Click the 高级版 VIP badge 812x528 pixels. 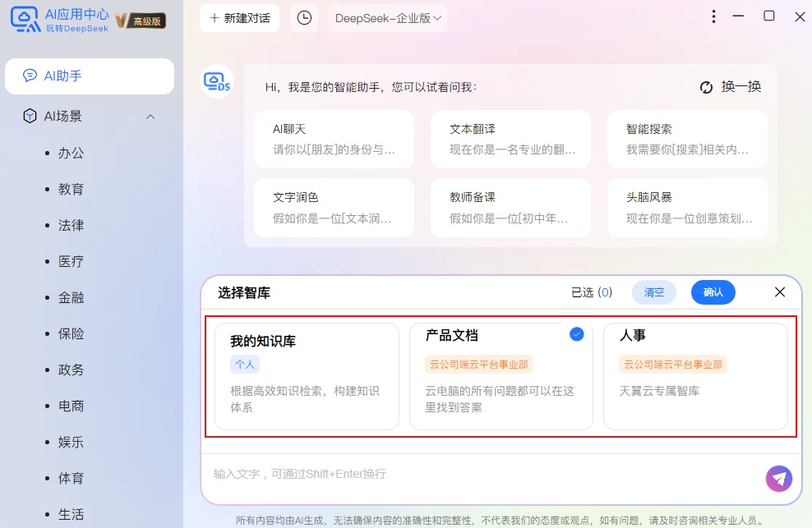click(141, 21)
